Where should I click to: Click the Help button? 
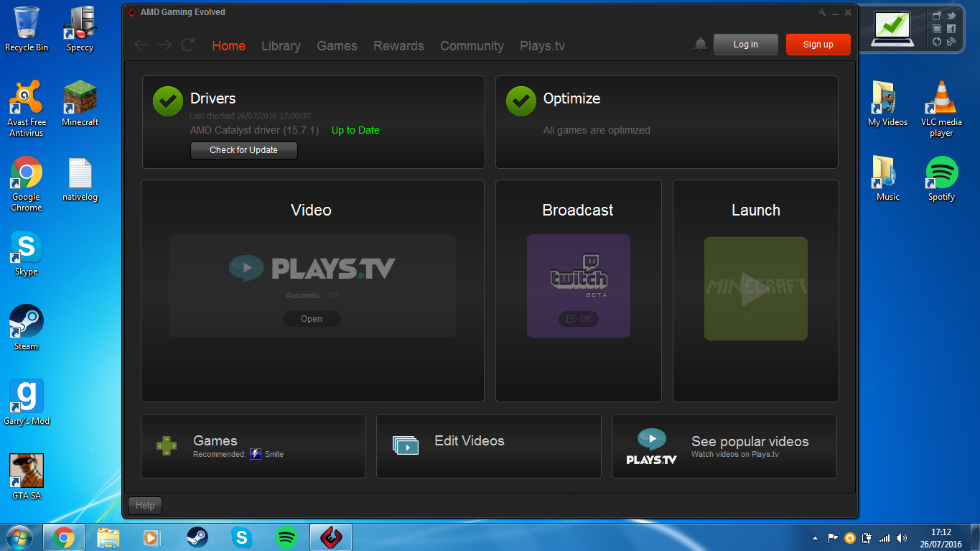pos(145,506)
